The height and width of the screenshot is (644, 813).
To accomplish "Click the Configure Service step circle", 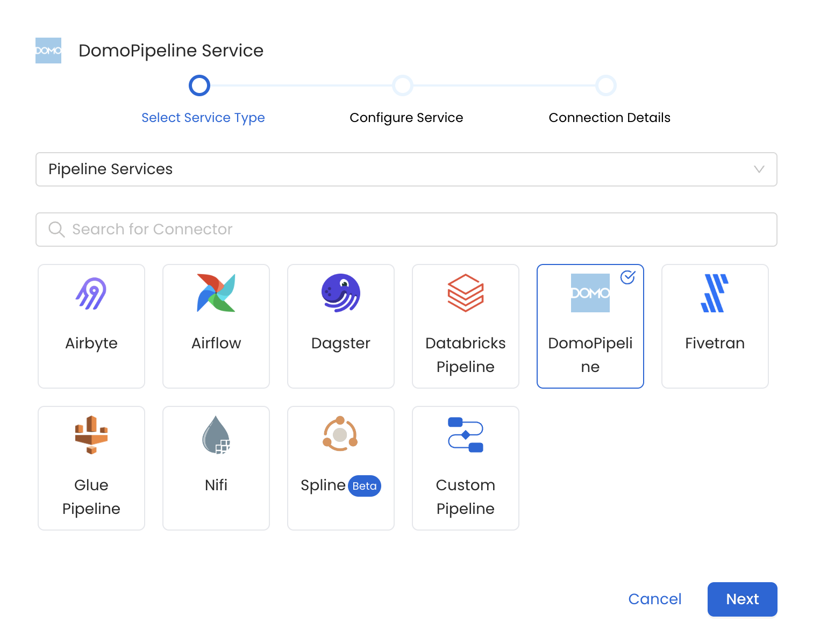I will tap(403, 85).
